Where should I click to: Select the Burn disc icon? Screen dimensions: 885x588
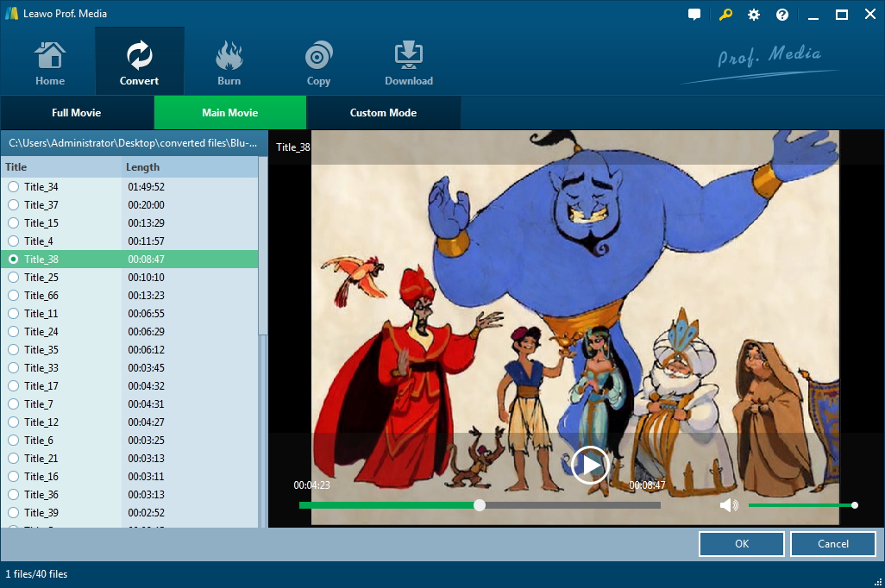pyautogui.click(x=229, y=57)
